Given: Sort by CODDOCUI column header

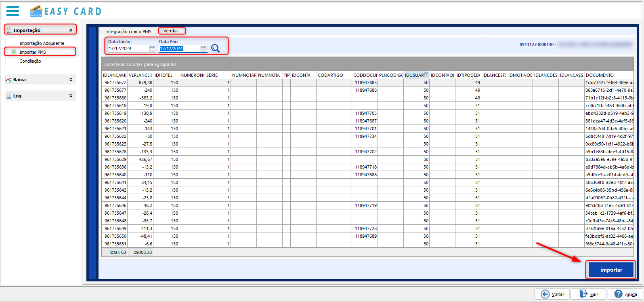Looking at the screenshot, I should pyautogui.click(x=365, y=75).
